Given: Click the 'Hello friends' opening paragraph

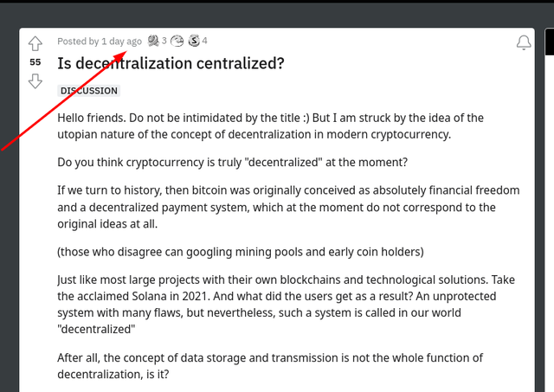Looking at the screenshot, I should tap(270, 126).
